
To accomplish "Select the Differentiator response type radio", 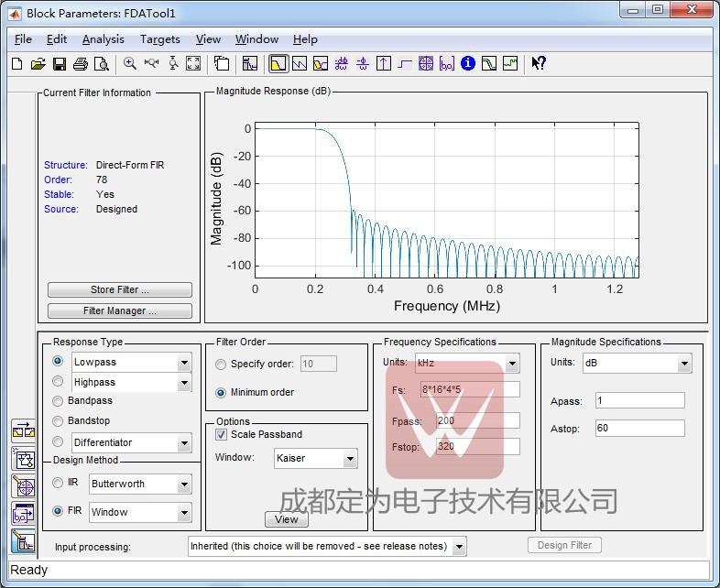I will click(x=58, y=441).
